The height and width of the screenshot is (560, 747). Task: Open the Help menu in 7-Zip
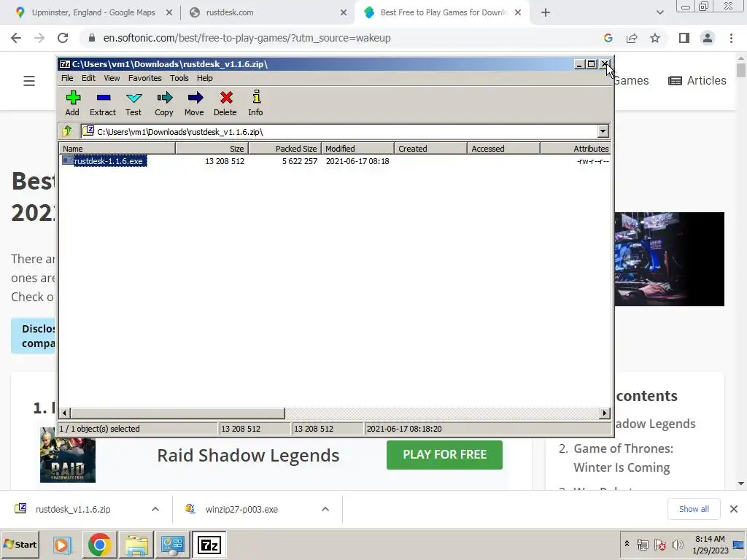tap(205, 78)
